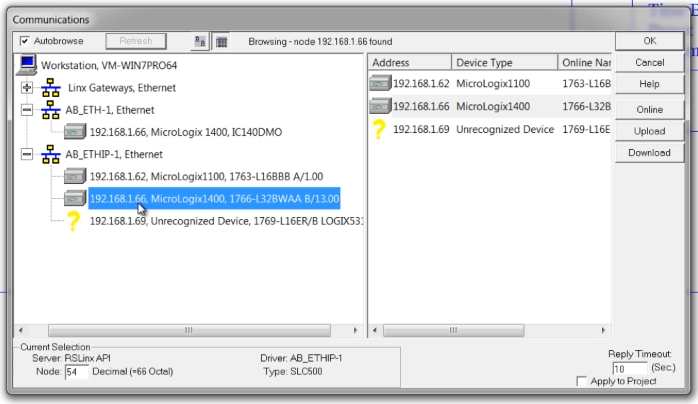Click MicroLogix1100 device type cell
This screenshot has height=404, width=698.
(493, 84)
